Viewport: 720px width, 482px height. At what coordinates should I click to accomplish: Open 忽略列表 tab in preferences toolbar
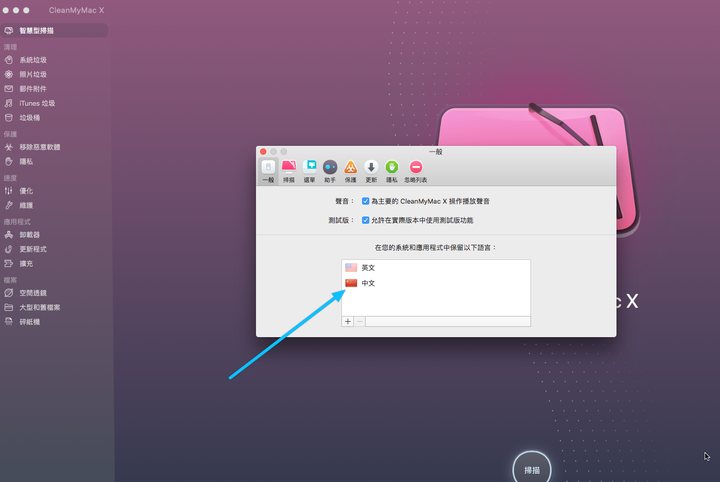tap(416, 171)
